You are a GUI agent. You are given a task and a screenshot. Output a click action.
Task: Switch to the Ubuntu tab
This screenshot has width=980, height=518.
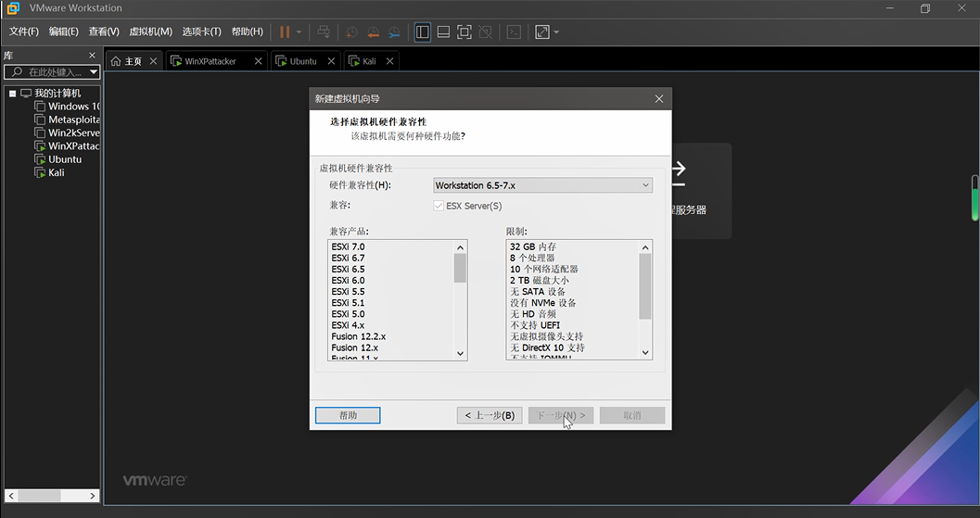(x=303, y=61)
